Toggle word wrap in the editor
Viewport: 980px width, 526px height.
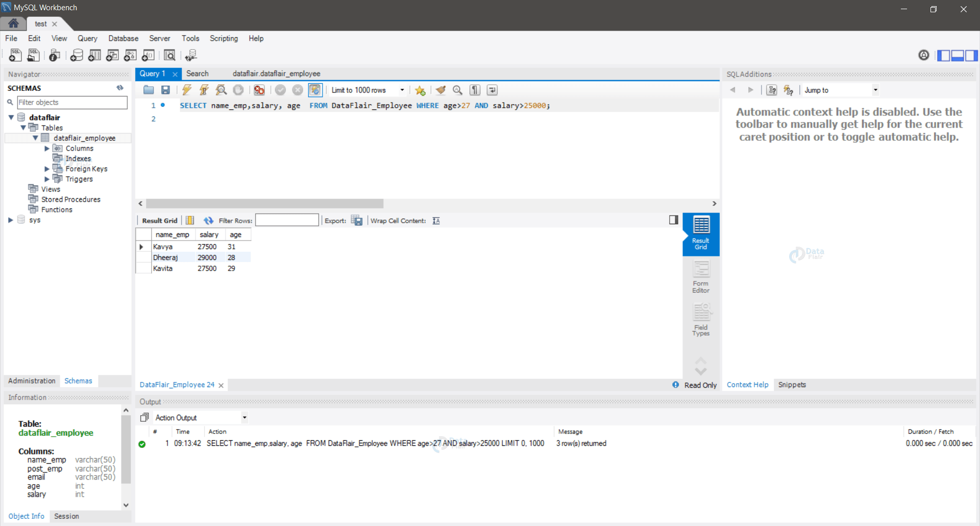492,90
